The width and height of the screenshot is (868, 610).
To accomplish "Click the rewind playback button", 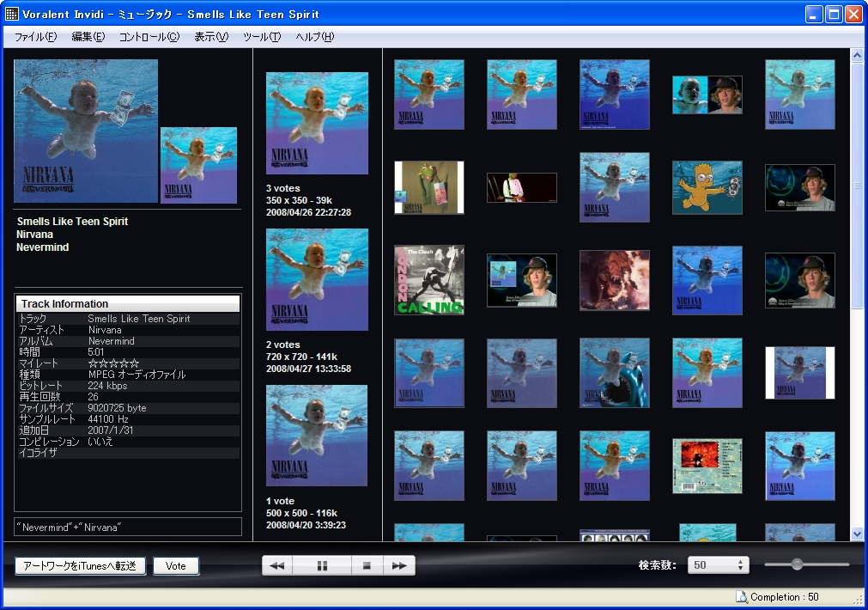I will 276,565.
